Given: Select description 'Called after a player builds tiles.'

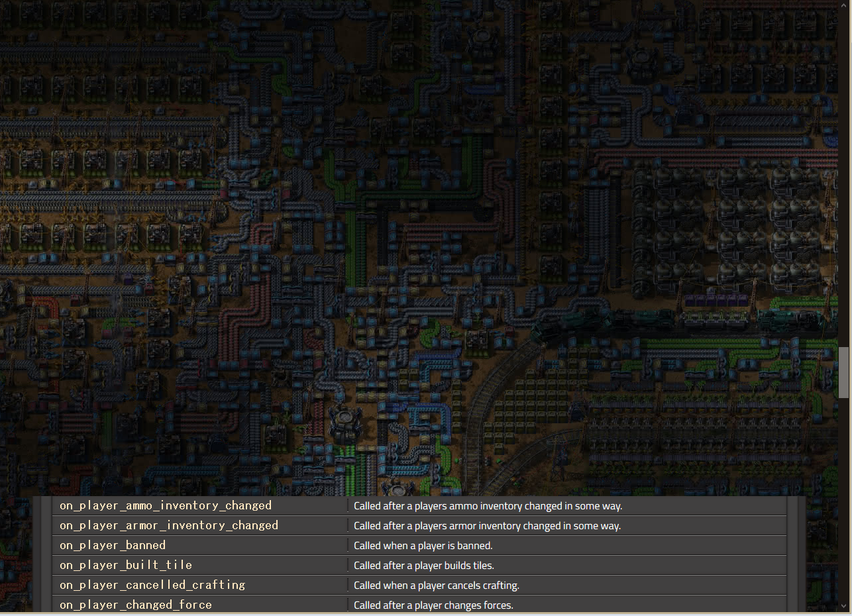Looking at the screenshot, I should coord(424,566).
